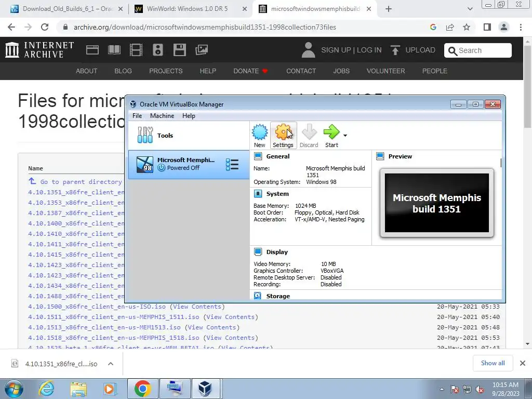Open the Windows Start menu
The height and width of the screenshot is (399, 532).
14,389
